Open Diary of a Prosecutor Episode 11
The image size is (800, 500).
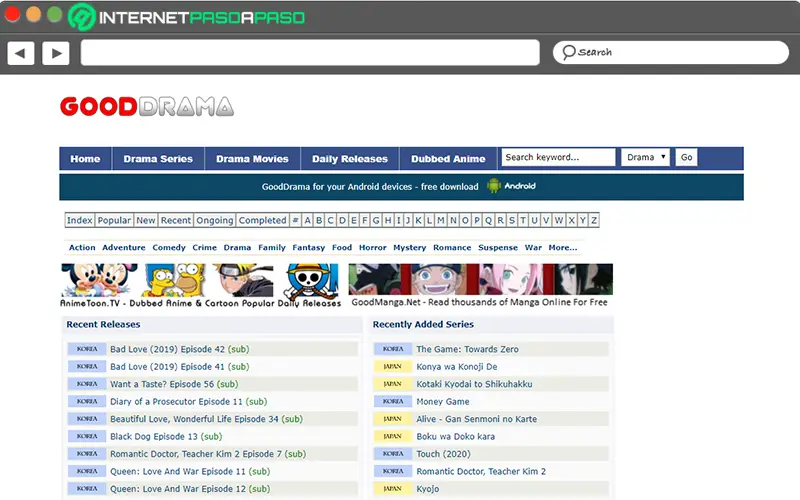click(x=188, y=402)
